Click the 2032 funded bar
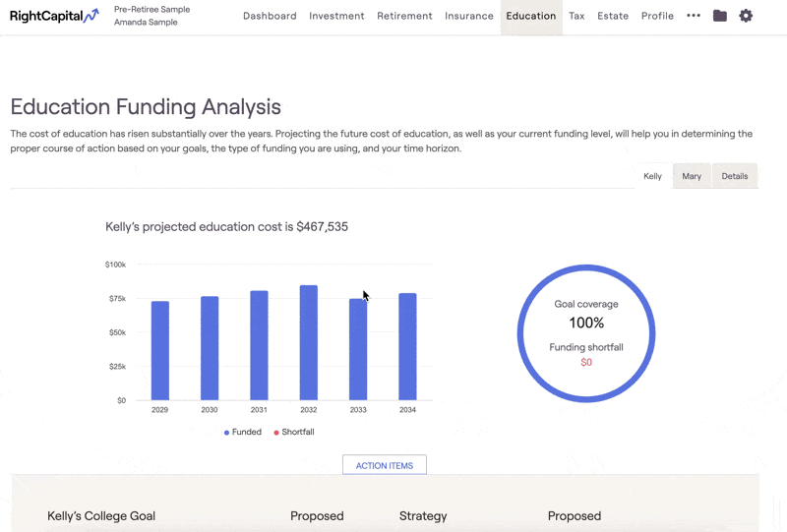Viewport: 787px width, 532px height. [x=308, y=342]
